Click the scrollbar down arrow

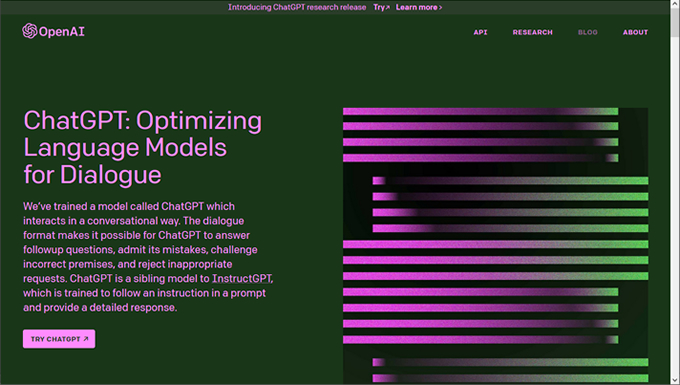675,381
